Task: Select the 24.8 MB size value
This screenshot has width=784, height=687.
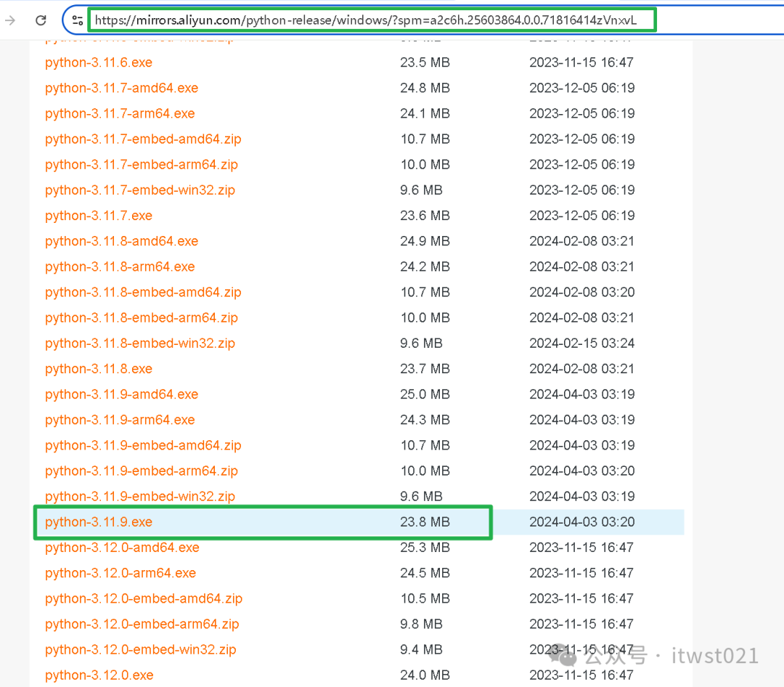Action: point(425,88)
